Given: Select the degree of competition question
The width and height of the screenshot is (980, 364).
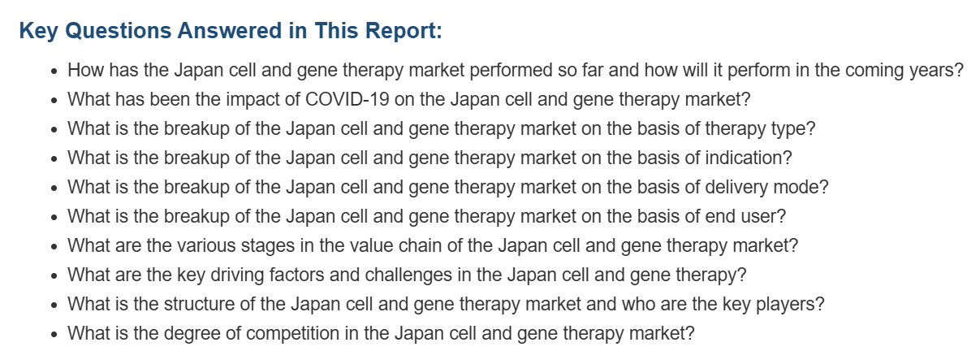Looking at the screenshot, I should tap(381, 333).
